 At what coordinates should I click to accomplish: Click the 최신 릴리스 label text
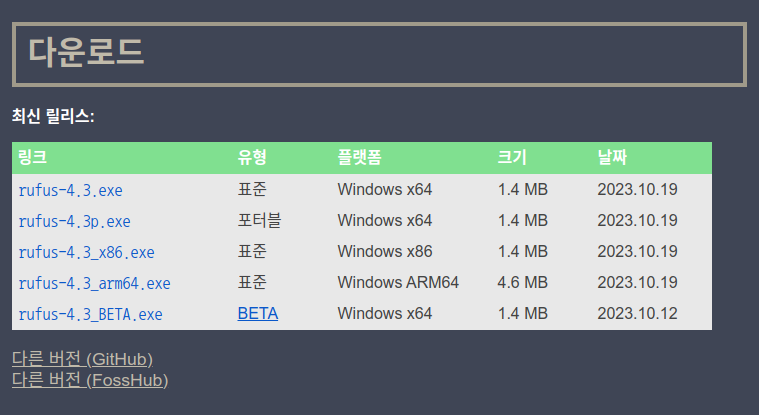[53, 117]
